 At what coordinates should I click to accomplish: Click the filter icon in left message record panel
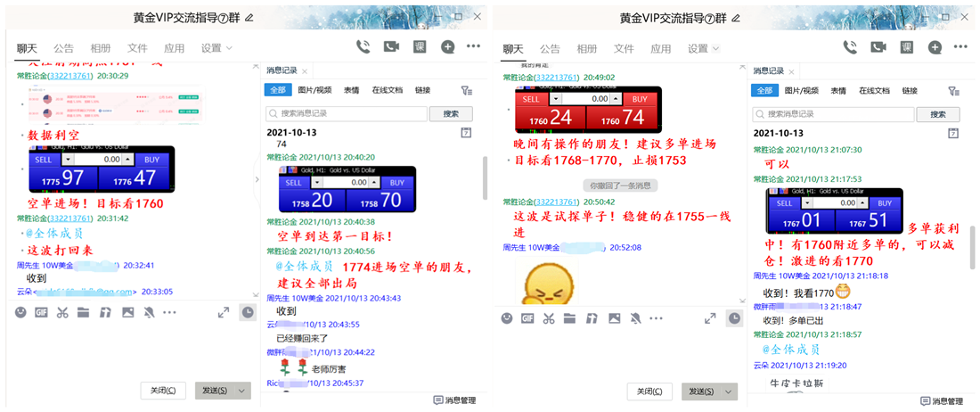[467, 91]
